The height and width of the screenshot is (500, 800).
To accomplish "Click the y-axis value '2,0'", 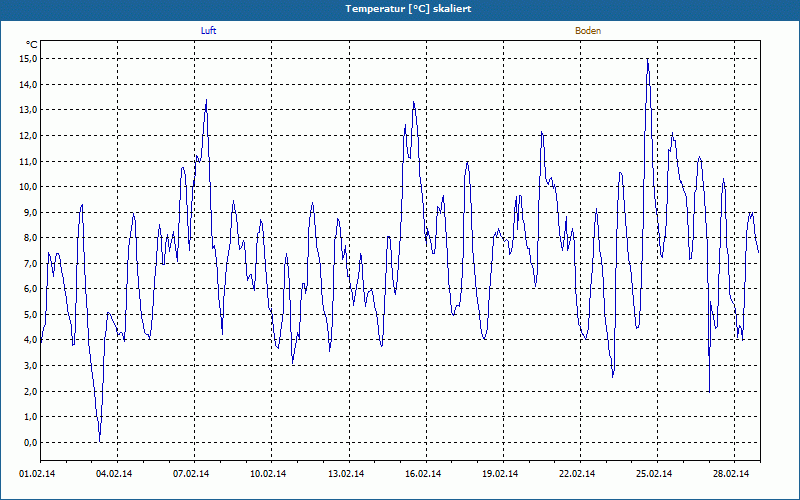I will coord(30,391).
